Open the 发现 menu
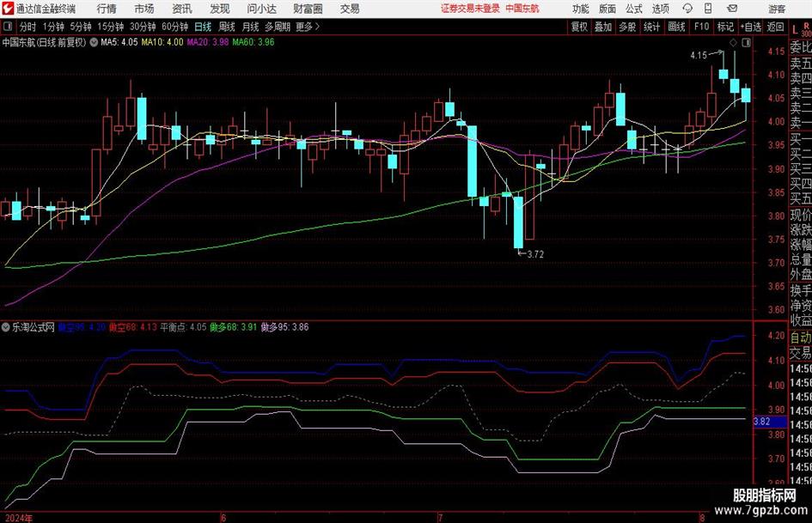Image resolution: width=812 pixels, height=523 pixels. [x=220, y=9]
